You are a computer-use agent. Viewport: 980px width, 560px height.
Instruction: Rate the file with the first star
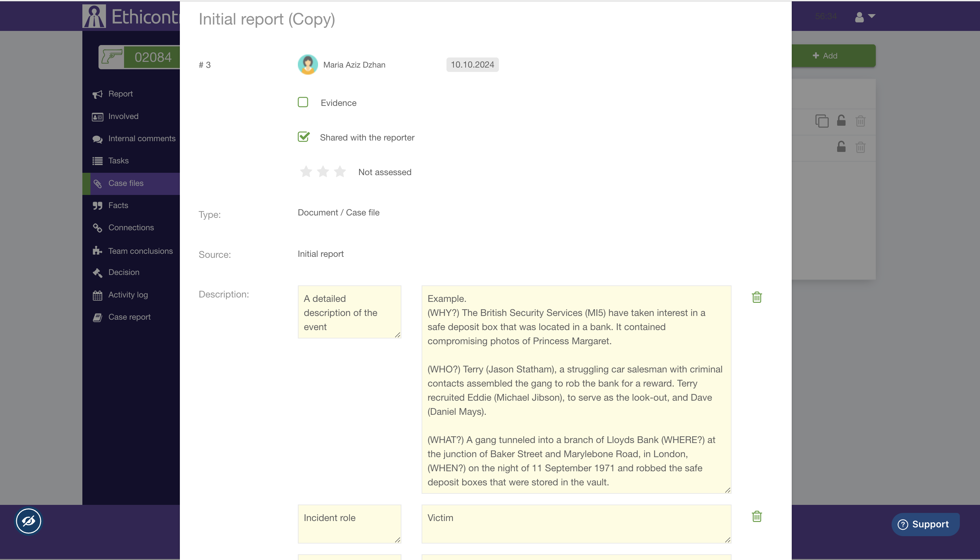(306, 171)
